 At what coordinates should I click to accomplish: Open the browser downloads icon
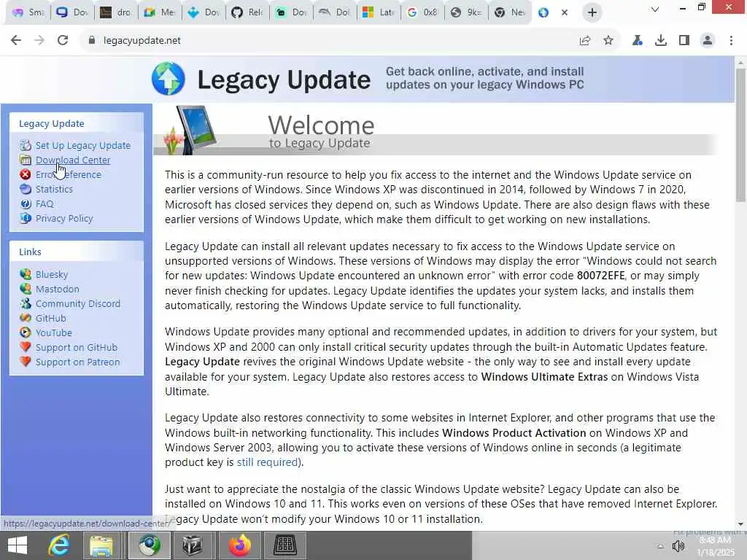tap(661, 41)
